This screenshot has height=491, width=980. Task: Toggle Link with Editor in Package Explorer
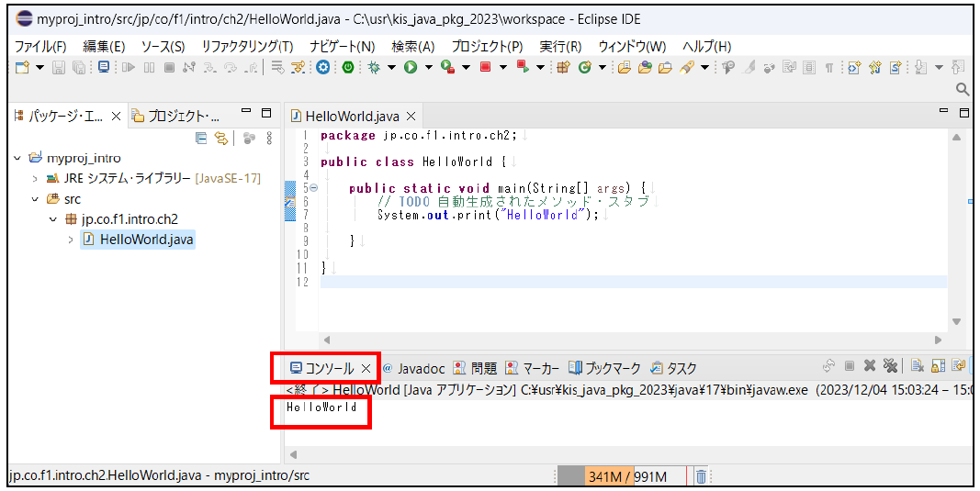(221, 139)
